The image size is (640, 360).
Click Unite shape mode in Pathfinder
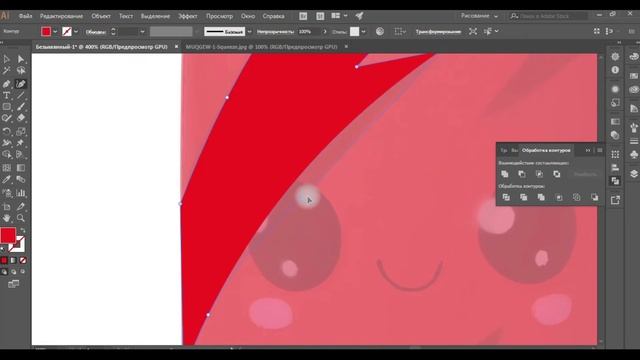(505, 174)
